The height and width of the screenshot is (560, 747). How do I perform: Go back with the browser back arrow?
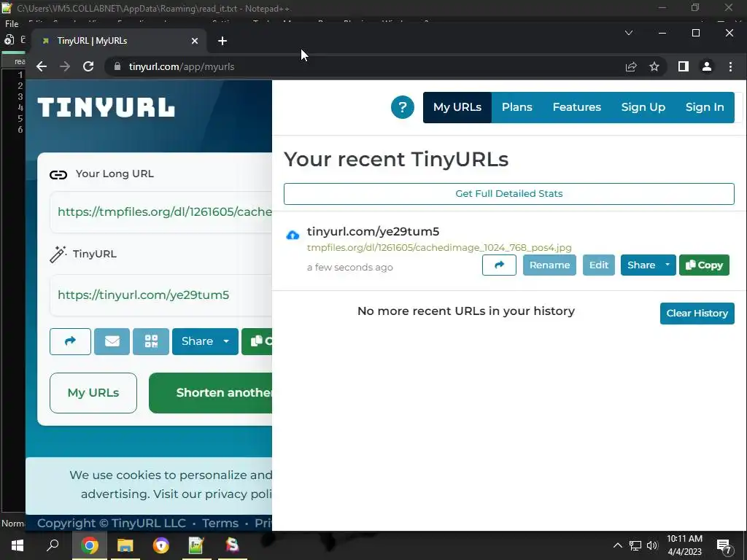click(42, 66)
